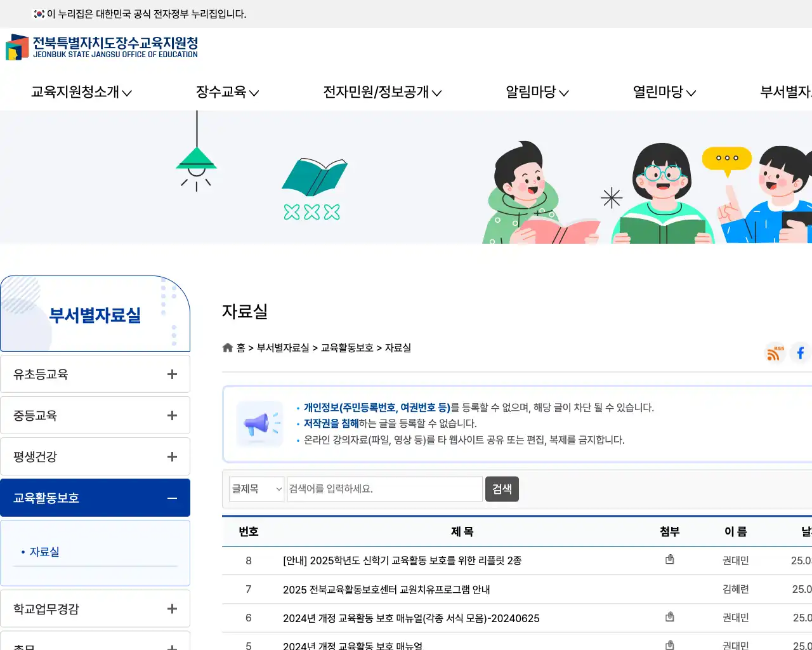Open 열린마당 top menu
This screenshot has height=650, width=812.
pos(664,92)
